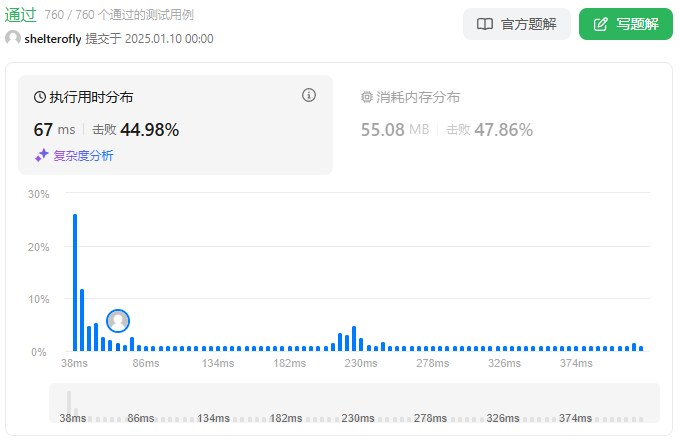Open the 复杂度分析 link
Screen dimensions: 680x443
[x=83, y=155]
